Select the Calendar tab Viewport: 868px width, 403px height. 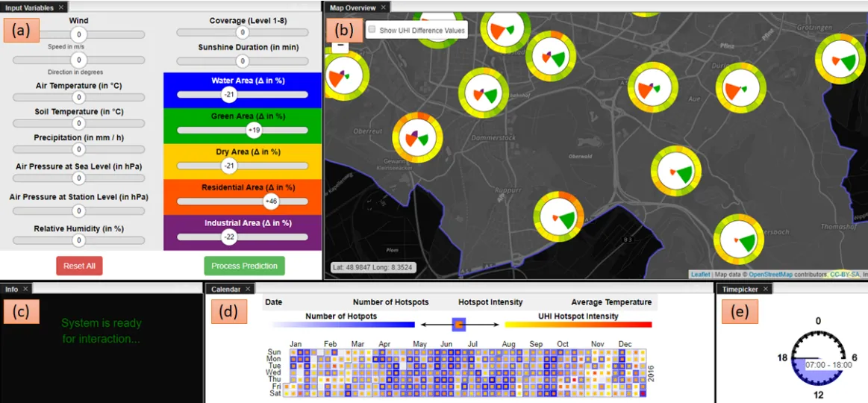(x=226, y=288)
